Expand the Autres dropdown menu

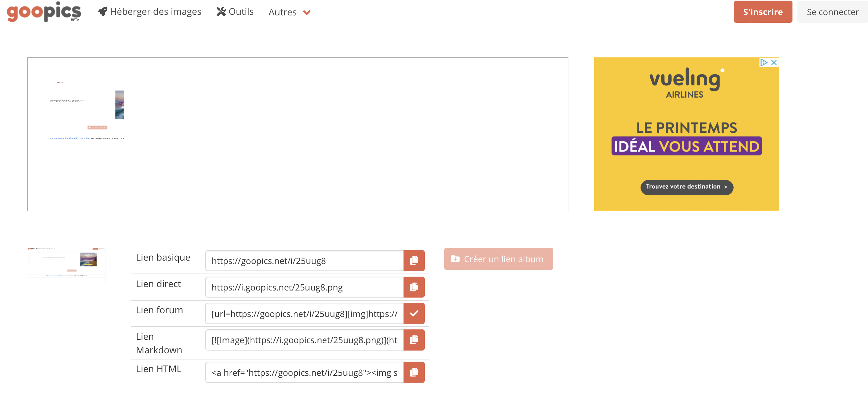coord(282,12)
